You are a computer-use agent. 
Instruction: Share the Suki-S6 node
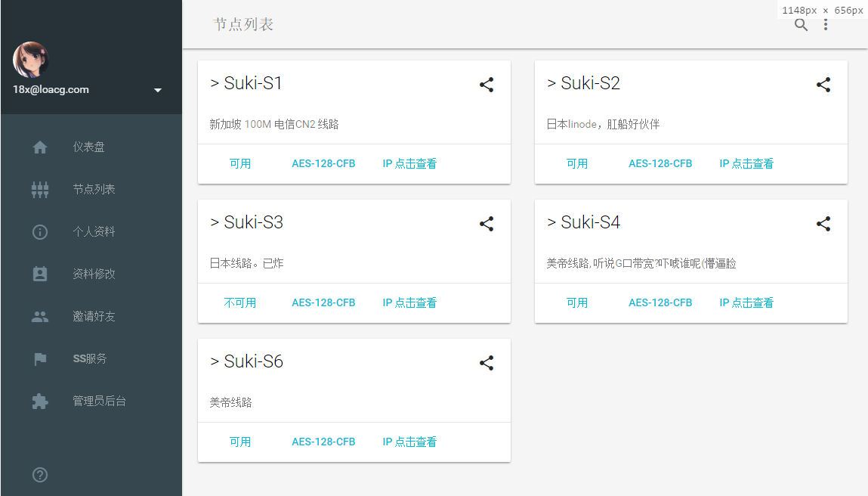point(487,363)
